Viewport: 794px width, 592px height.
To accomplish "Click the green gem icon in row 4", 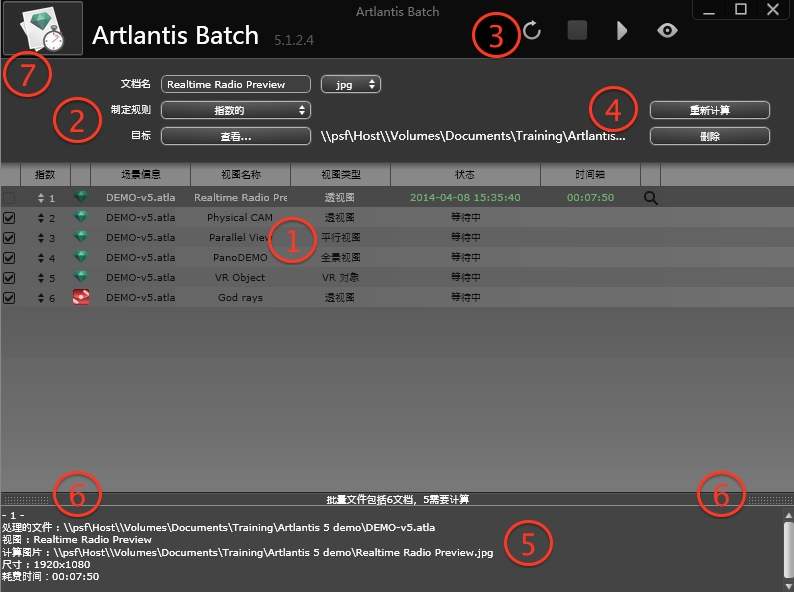I will point(81,256).
